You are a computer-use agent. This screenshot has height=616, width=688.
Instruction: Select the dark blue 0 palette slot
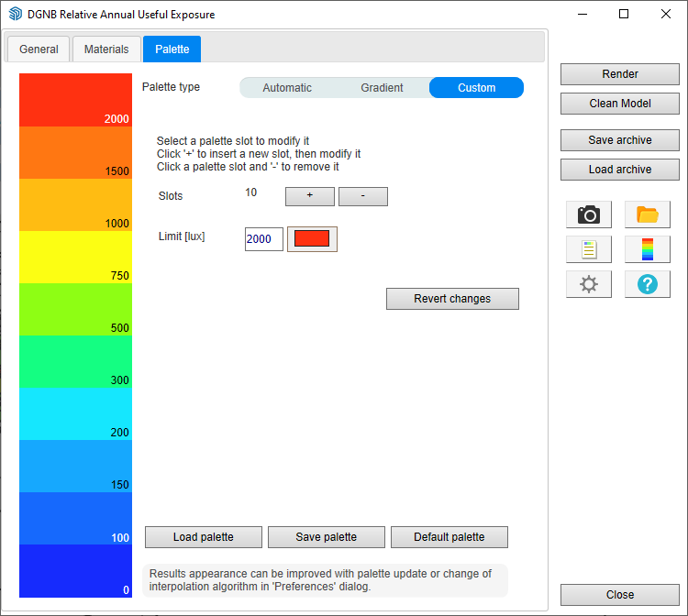(75, 571)
